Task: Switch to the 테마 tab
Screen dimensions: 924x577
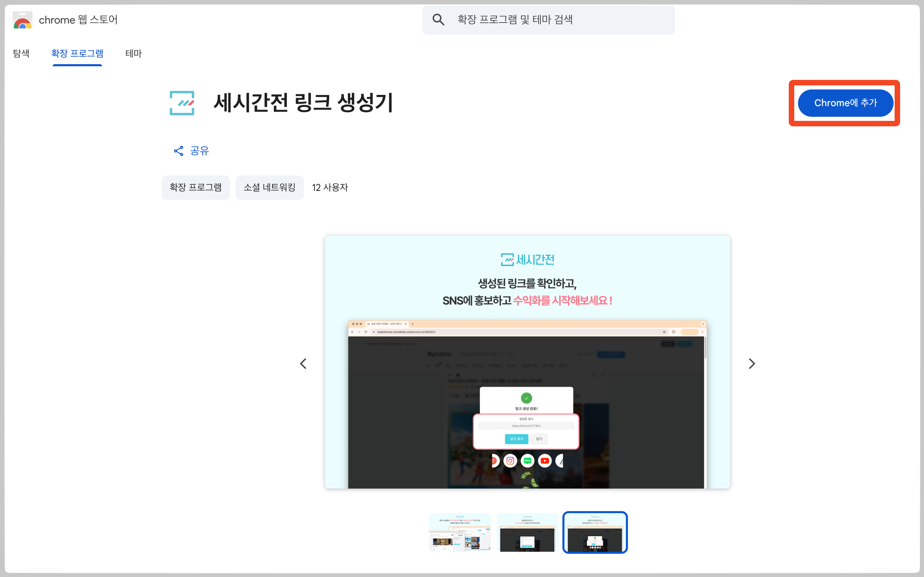Action: (x=134, y=53)
